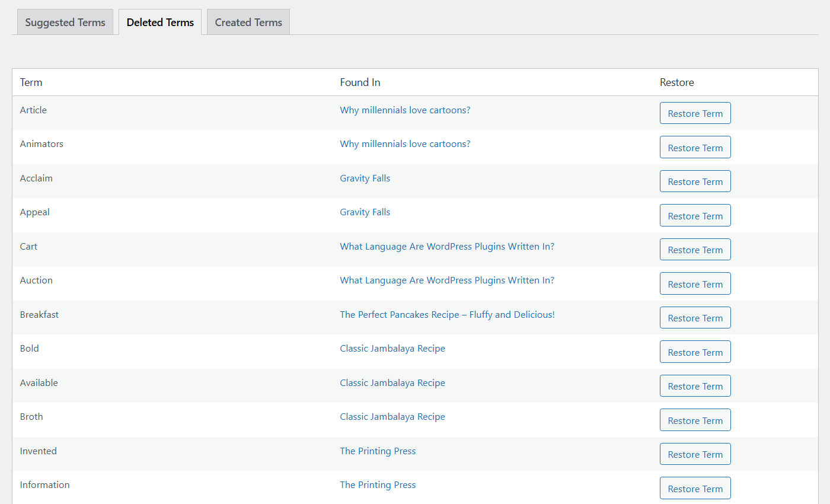Open the post Why millennials love cartoons?

pyautogui.click(x=405, y=110)
